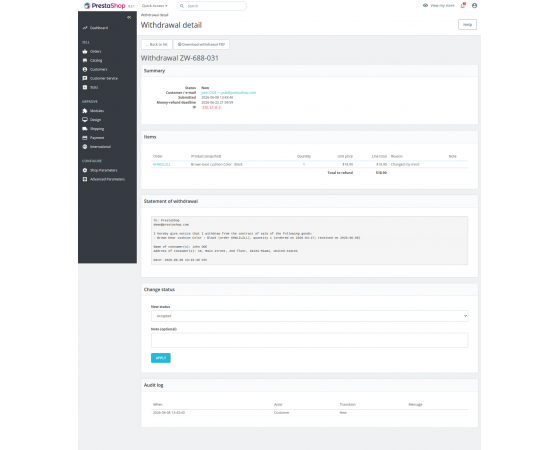Click the 'Change status' panel heading
The width and height of the screenshot is (560, 450).
(159, 289)
